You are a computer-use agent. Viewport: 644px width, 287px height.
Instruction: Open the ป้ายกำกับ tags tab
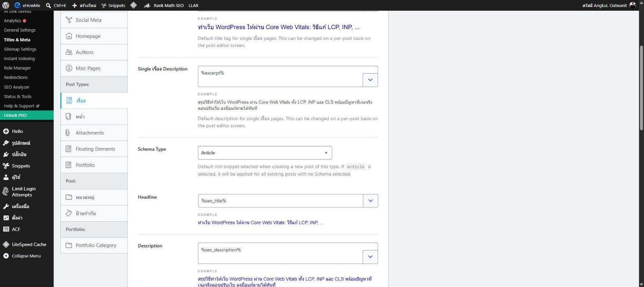(x=94, y=213)
